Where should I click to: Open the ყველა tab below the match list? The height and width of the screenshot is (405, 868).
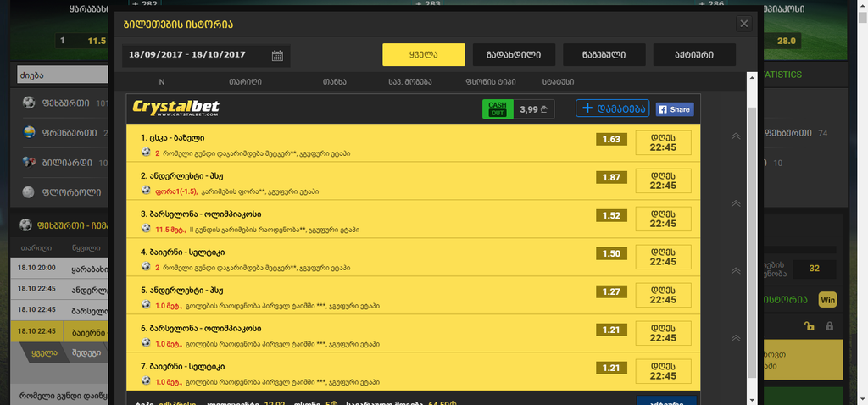pos(46,353)
